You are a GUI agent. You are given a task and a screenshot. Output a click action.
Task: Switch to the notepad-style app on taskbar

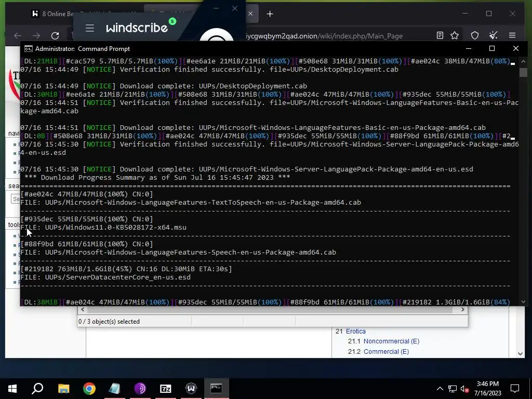click(x=114, y=389)
